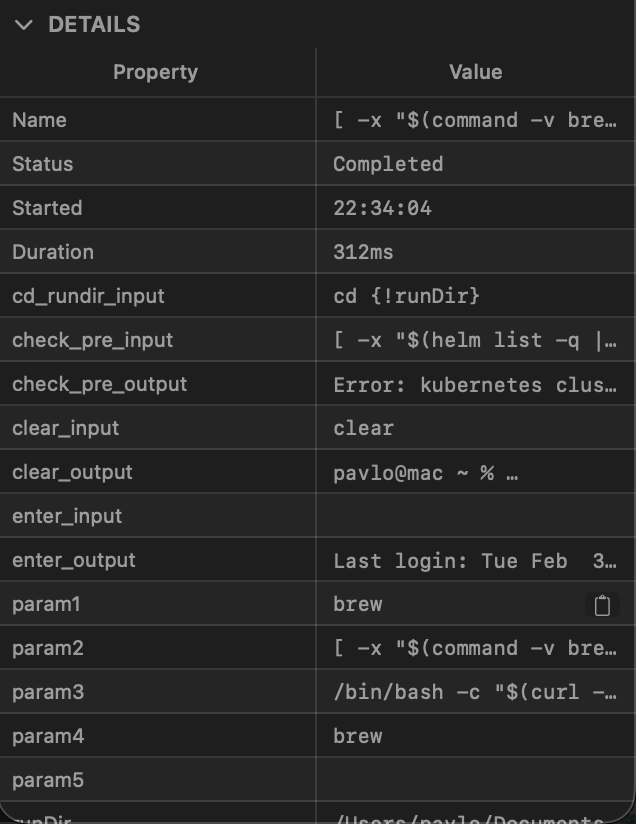Image resolution: width=636 pixels, height=824 pixels.
Task: Collapse the DETAILS section chevron
Action: pyautogui.click(x=23, y=25)
